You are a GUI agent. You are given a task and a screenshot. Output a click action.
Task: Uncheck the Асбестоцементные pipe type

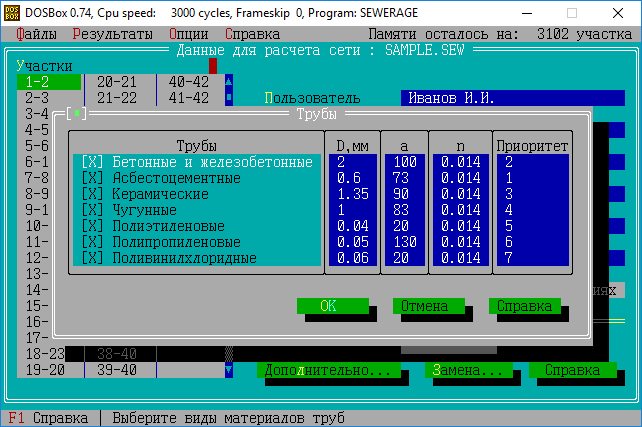(92, 178)
